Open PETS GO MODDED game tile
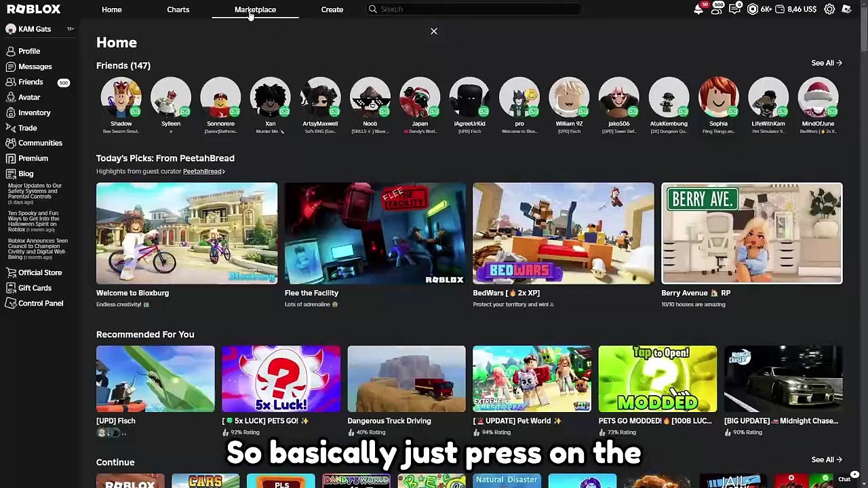The width and height of the screenshot is (868, 488). [658, 379]
